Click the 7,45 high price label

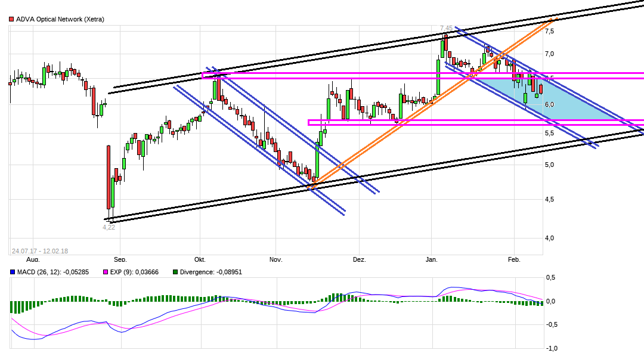[x=446, y=28]
